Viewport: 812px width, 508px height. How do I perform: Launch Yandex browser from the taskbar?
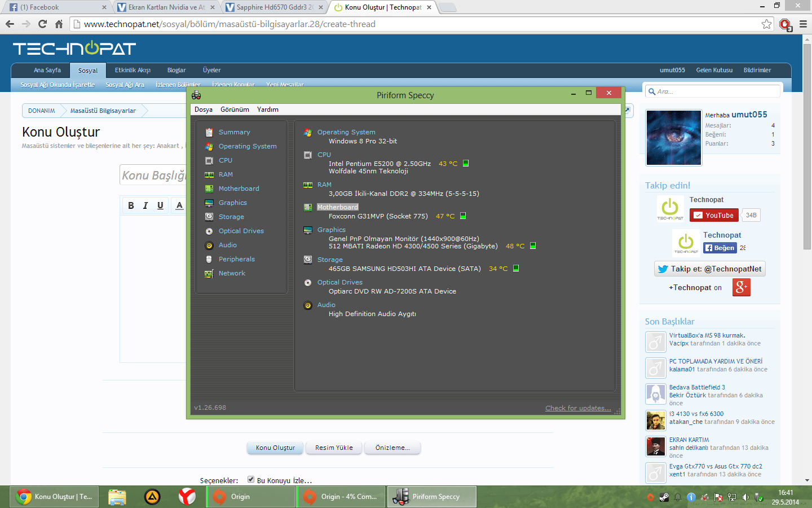coord(187,497)
